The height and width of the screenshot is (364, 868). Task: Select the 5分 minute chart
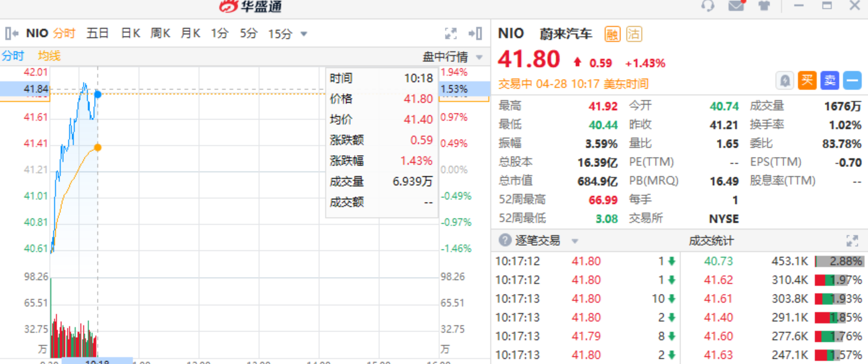pyautogui.click(x=249, y=33)
